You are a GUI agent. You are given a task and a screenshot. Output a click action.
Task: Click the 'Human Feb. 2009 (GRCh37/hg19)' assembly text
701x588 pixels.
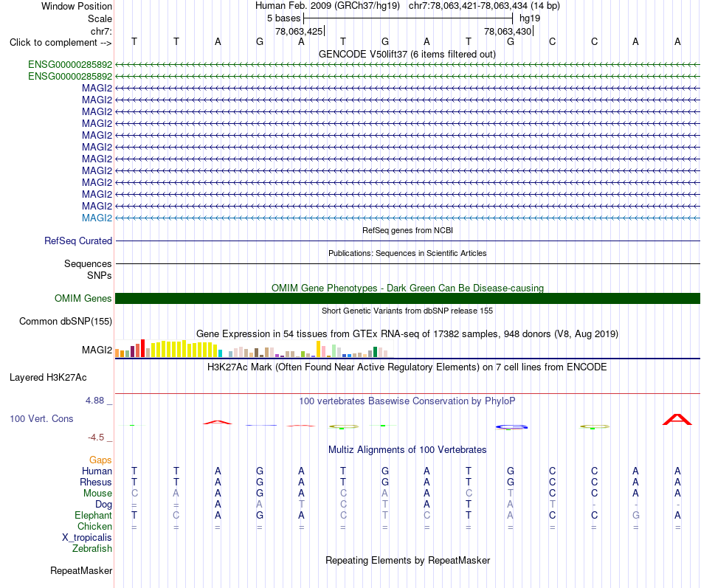tap(327, 6)
